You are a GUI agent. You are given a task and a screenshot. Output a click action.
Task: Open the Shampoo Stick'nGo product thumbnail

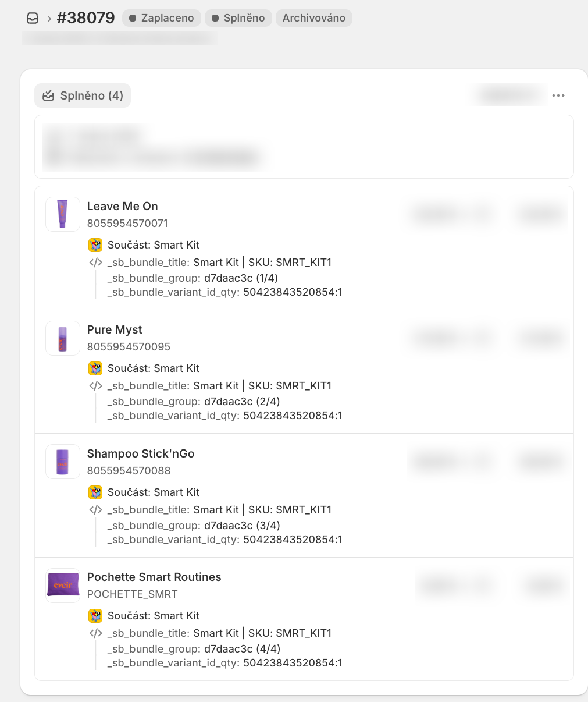[x=63, y=462]
